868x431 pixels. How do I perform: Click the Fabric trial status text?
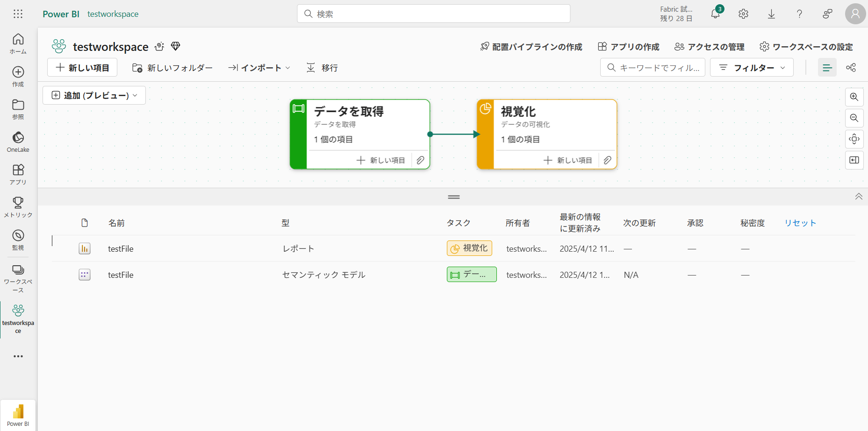click(676, 14)
